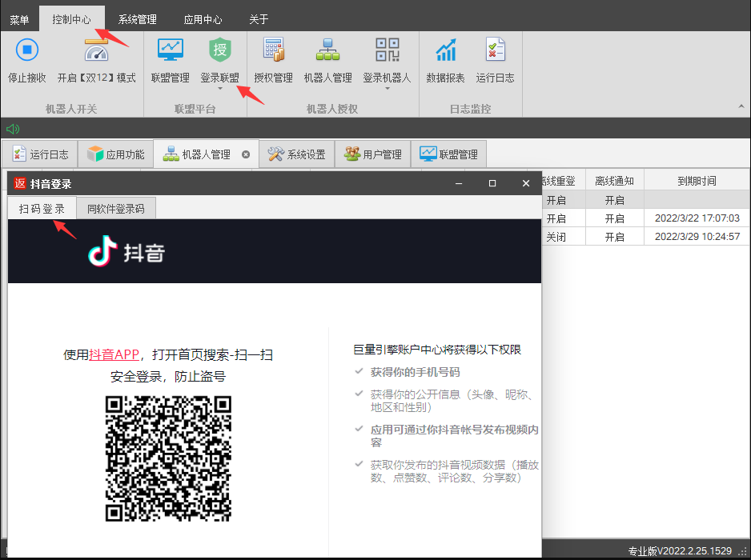The image size is (751, 560).
Task: Open the 关于 ribbon tab
Action: [x=259, y=20]
